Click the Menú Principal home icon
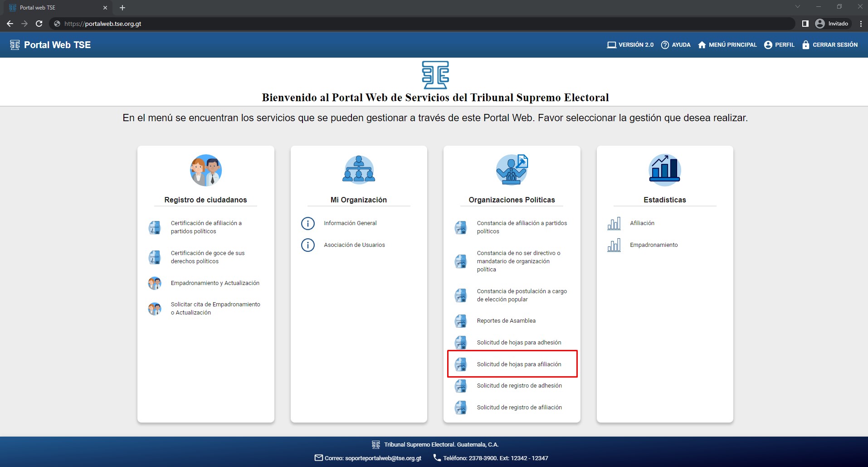 pyautogui.click(x=702, y=45)
